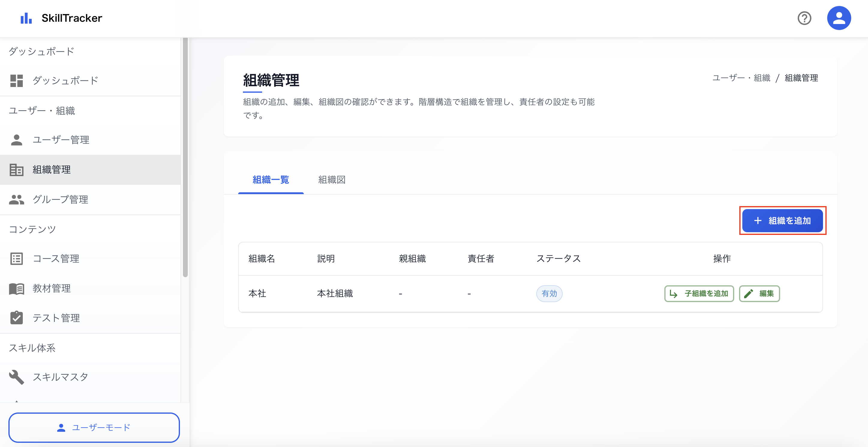The image size is (868, 447).
Task: Open 編集 for the 本社 organization
Action: point(759,294)
